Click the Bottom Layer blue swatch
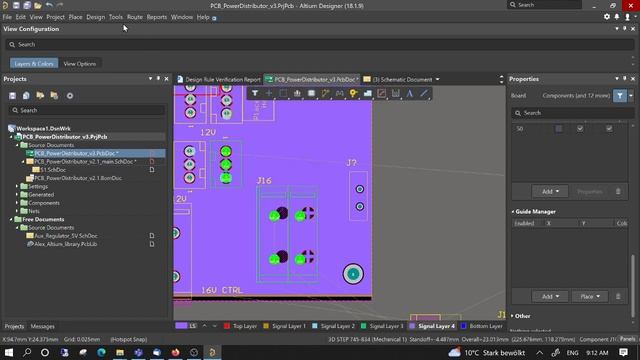This screenshot has height=360, width=640. coord(464,326)
